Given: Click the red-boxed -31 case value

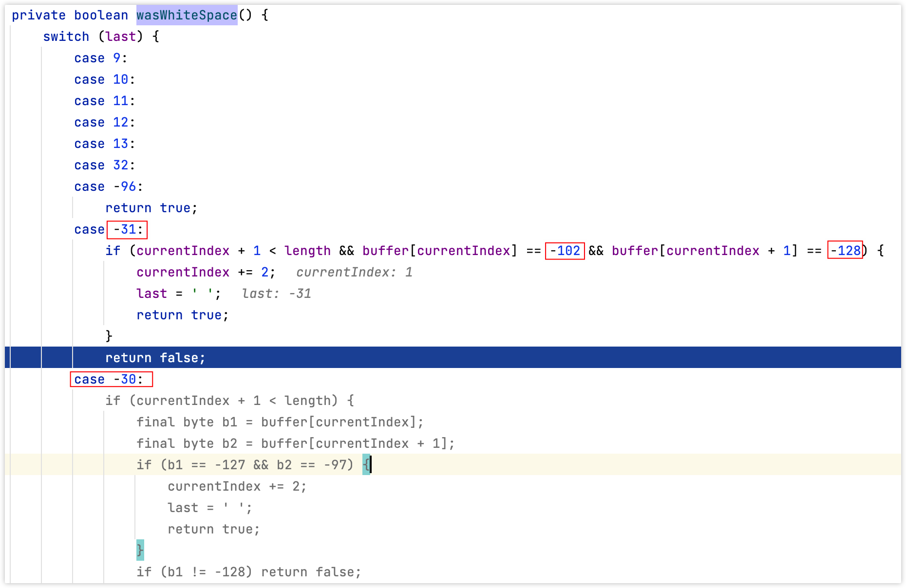Looking at the screenshot, I should tap(127, 229).
